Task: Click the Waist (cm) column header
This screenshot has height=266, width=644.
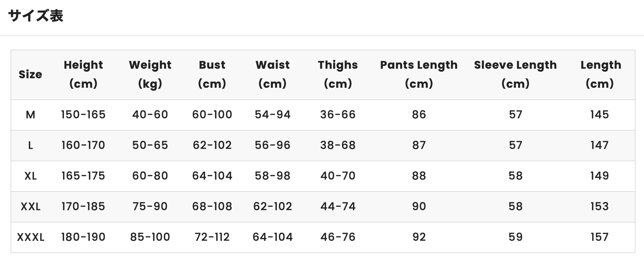Action: (273, 74)
